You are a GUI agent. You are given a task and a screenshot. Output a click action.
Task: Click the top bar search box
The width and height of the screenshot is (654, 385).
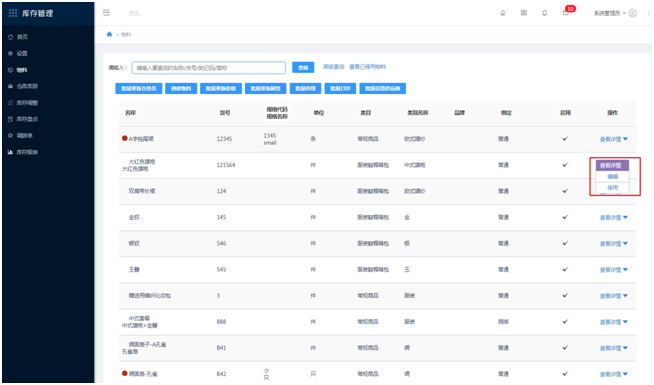click(x=136, y=13)
